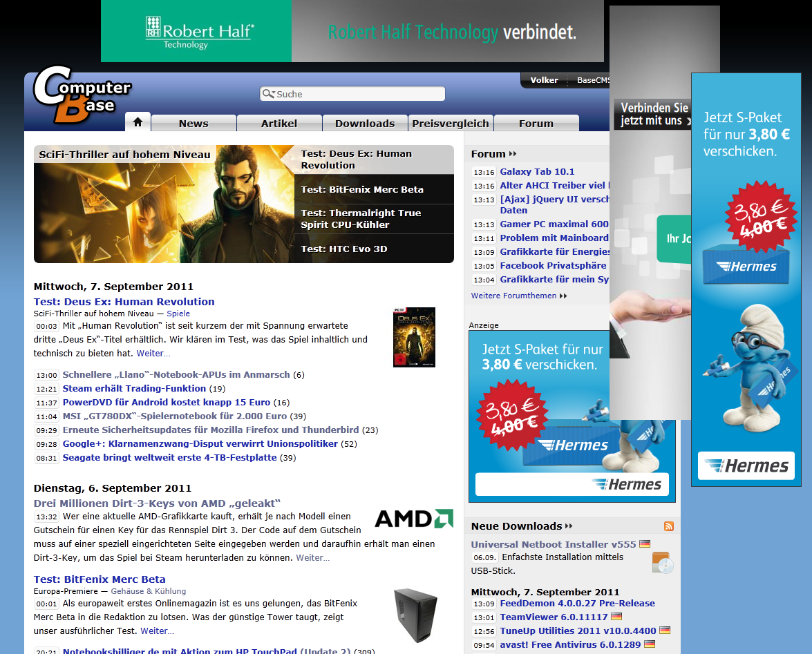812x654 pixels.
Task: Open headline Test: Deus Ex: Human Revolution
Action: pyautogui.click(x=124, y=302)
